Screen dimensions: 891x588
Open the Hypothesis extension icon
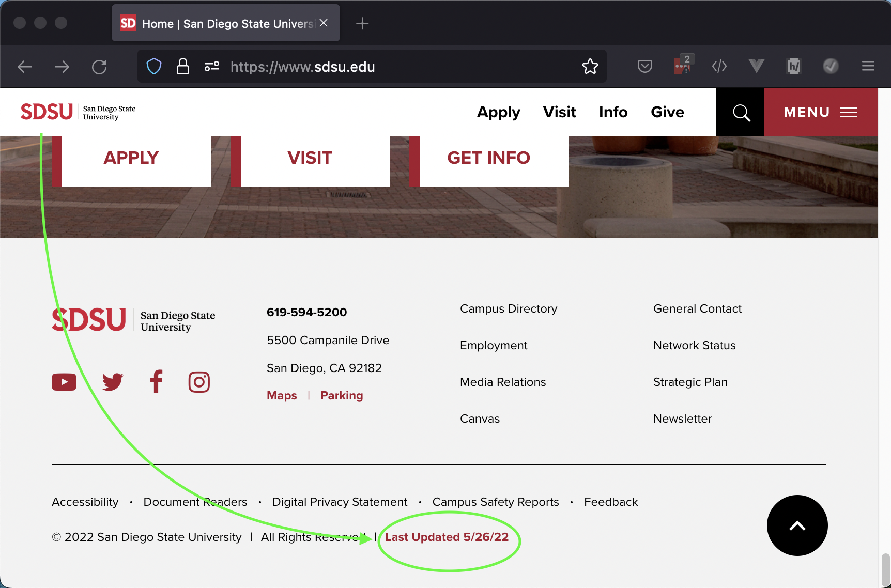click(x=794, y=66)
